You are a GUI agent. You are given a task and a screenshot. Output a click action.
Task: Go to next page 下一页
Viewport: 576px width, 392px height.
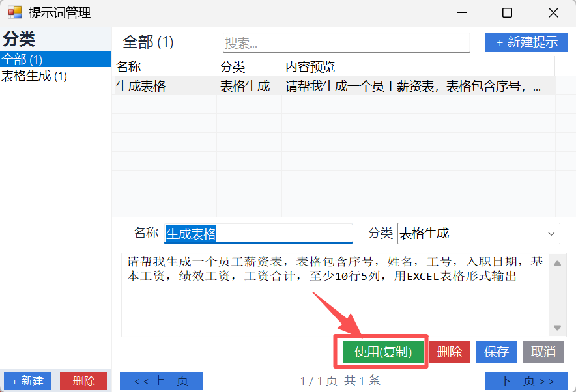point(526,381)
